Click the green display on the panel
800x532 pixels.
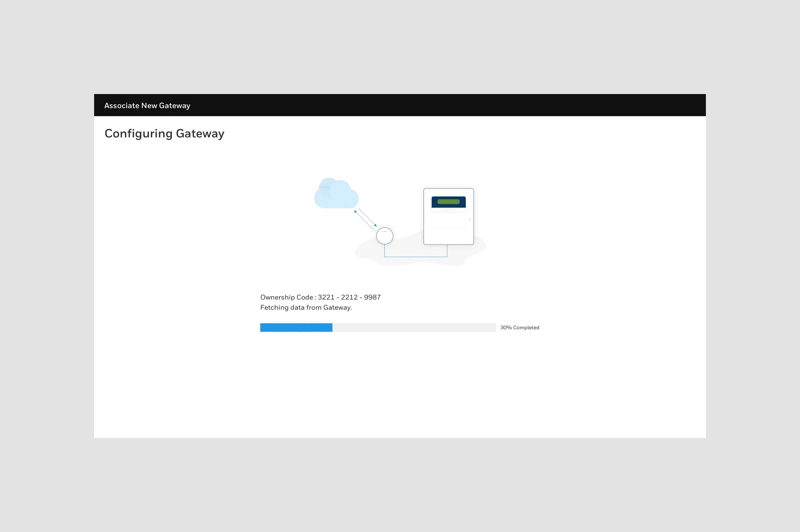(448, 202)
